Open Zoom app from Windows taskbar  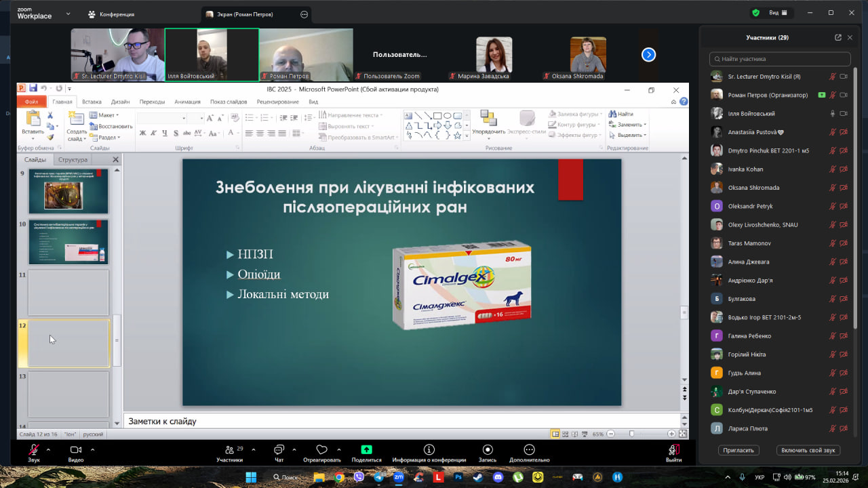click(x=399, y=477)
